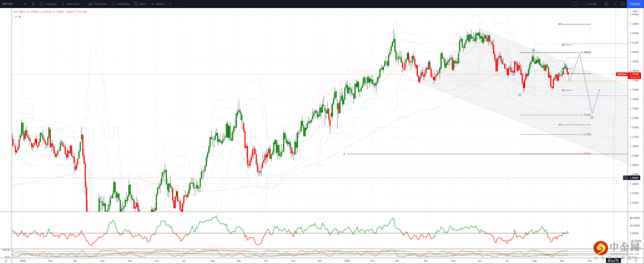
Task: Create a new Alert
Action: pyautogui.click(x=140, y=4)
